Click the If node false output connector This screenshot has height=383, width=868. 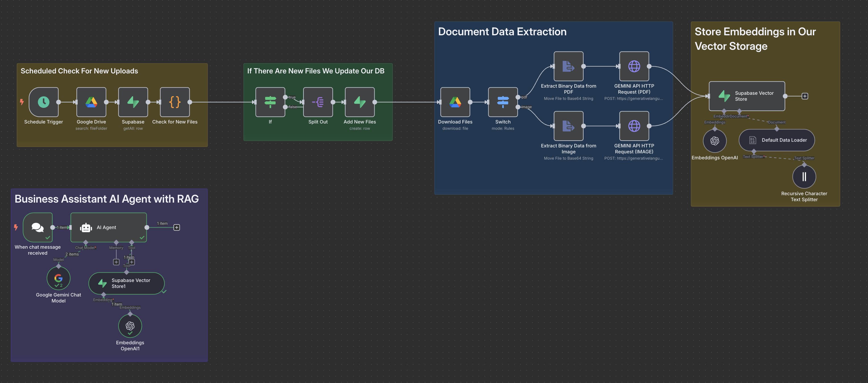[x=286, y=107]
